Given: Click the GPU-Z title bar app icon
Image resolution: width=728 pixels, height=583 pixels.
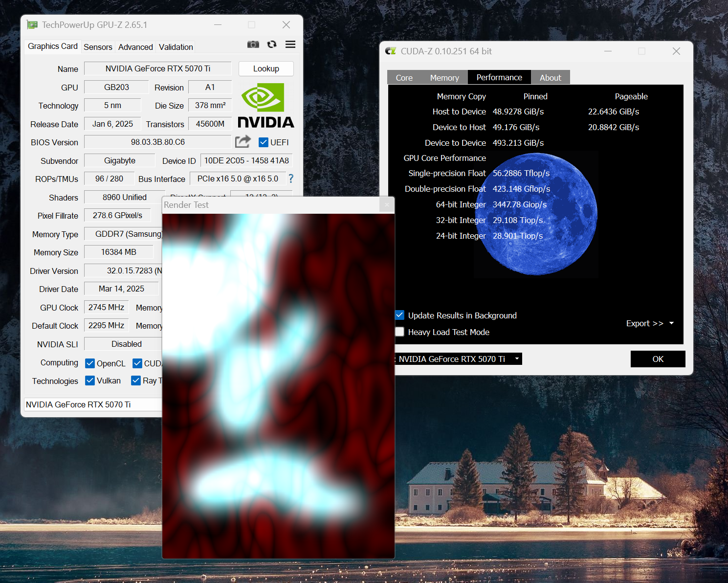Looking at the screenshot, I should click(32, 25).
